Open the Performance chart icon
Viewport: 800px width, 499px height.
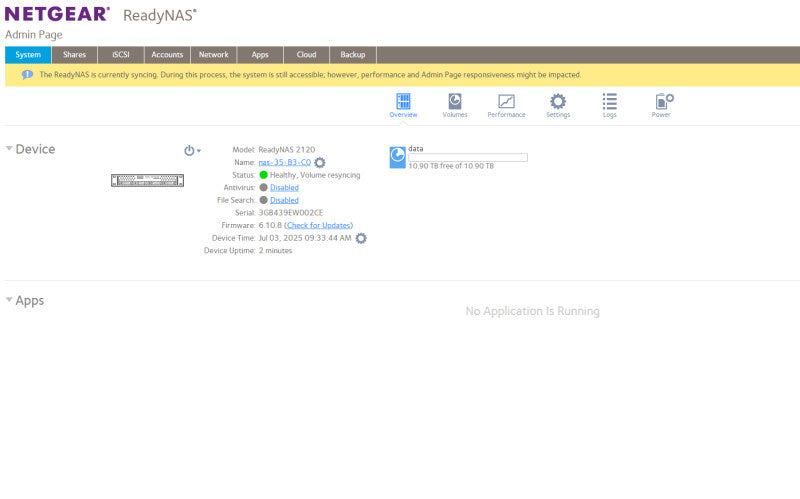pyautogui.click(x=506, y=105)
